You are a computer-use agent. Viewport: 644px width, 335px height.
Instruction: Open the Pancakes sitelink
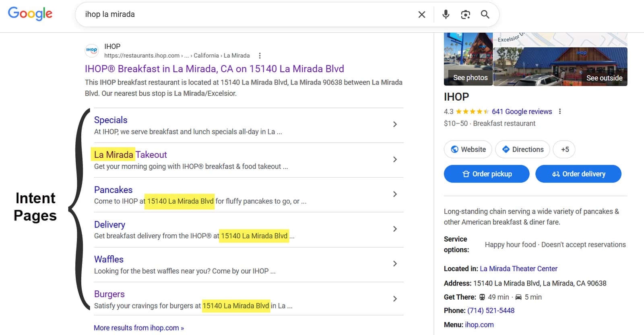coord(113,190)
